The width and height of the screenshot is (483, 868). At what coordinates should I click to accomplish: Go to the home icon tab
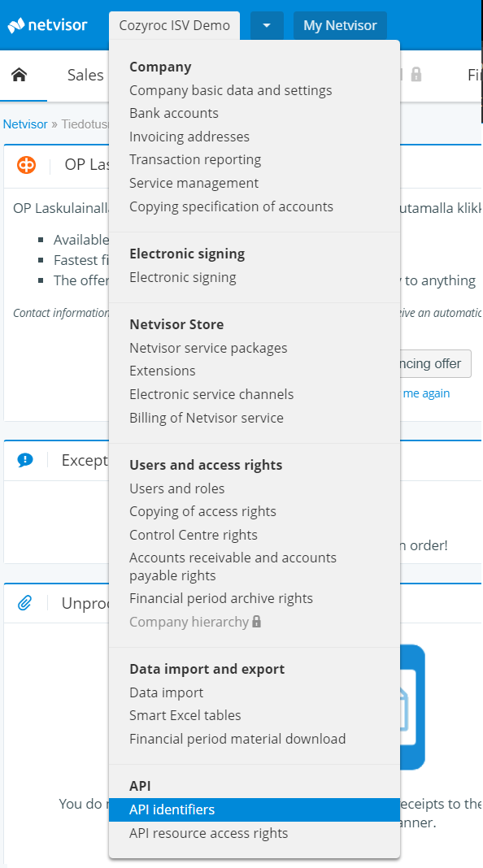(20, 75)
